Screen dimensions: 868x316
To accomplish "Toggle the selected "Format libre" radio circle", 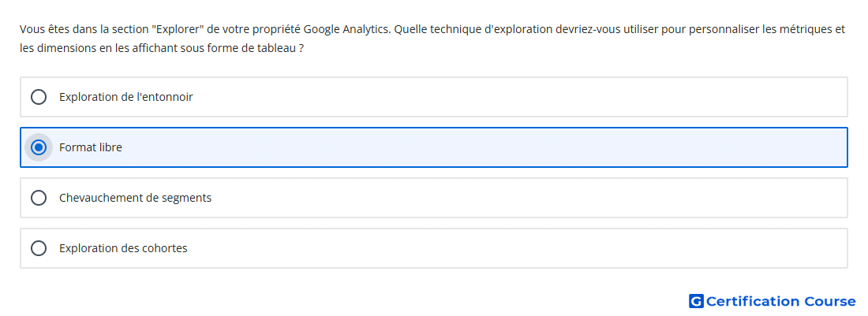I will (x=39, y=147).
